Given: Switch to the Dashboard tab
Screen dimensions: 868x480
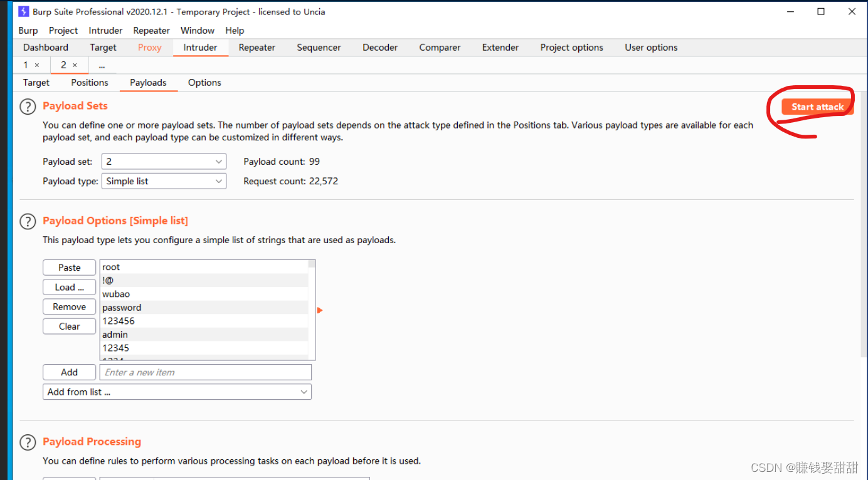Looking at the screenshot, I should click(46, 48).
